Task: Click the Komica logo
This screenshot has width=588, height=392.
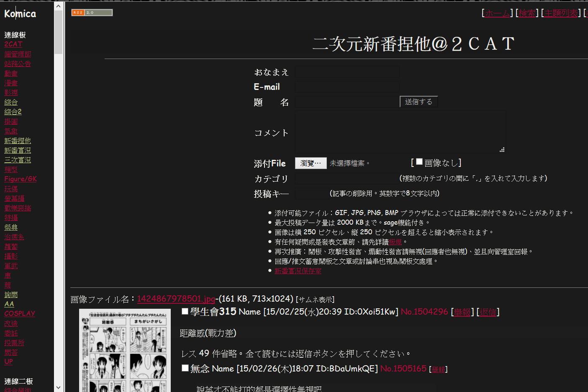Action: pos(19,13)
